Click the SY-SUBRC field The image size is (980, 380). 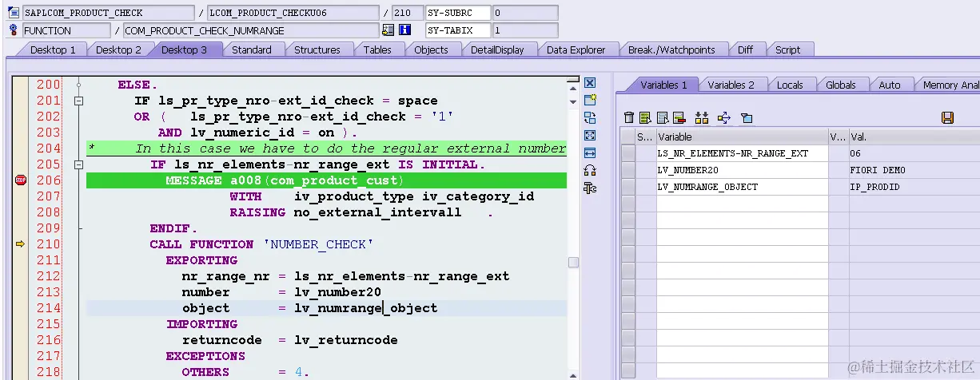click(x=457, y=13)
